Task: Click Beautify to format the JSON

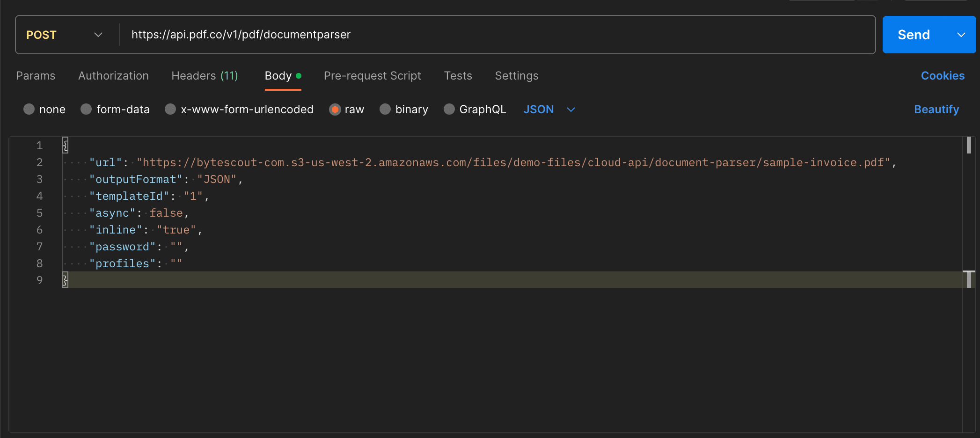Action: pos(936,109)
